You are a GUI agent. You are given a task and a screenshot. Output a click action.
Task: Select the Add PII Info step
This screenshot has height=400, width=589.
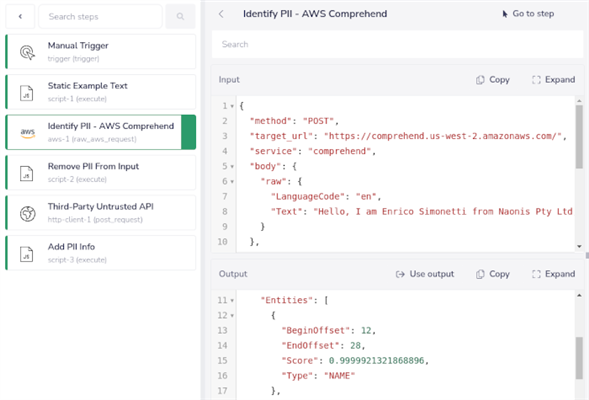(101, 253)
